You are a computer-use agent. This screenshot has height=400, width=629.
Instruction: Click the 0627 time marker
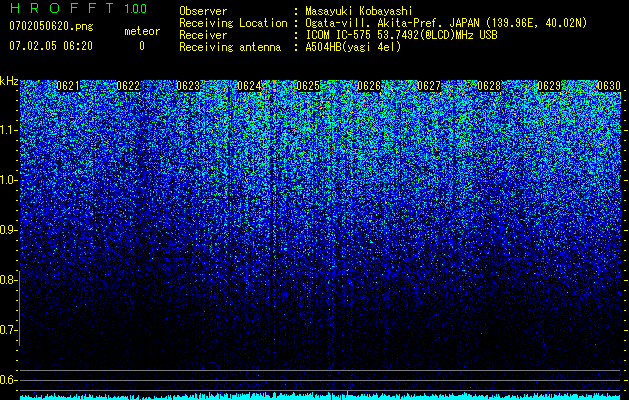point(429,86)
